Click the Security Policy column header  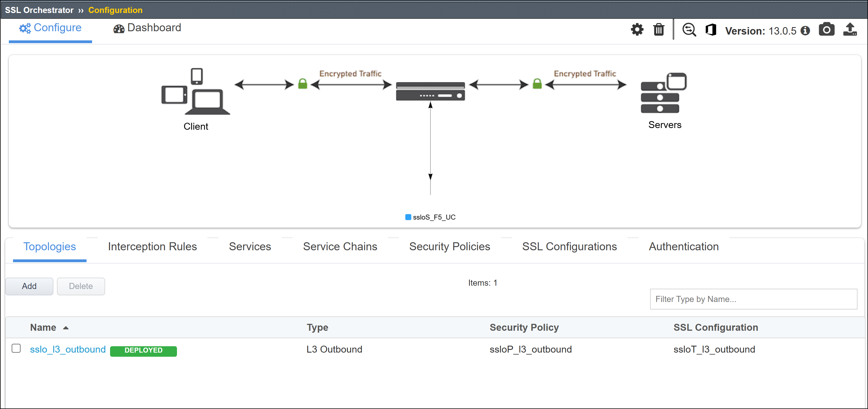point(524,327)
